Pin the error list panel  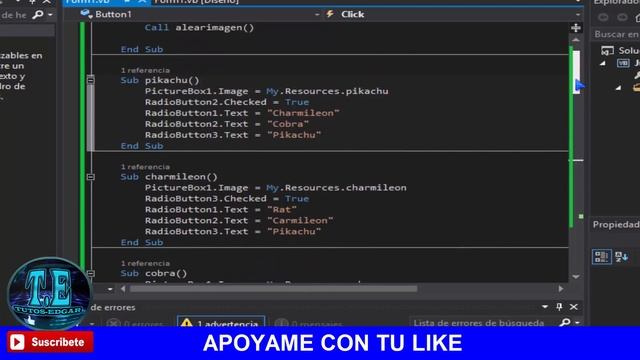point(559,307)
